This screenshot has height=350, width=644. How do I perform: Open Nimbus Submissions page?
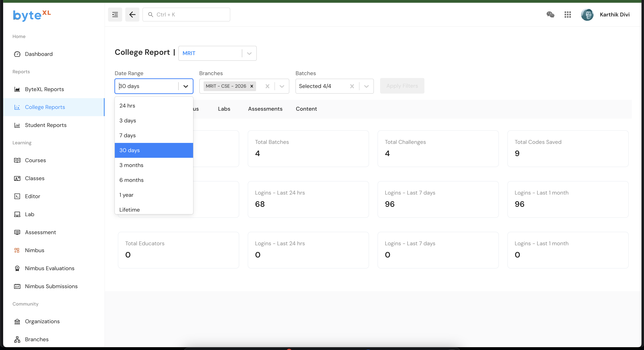[x=54, y=286]
